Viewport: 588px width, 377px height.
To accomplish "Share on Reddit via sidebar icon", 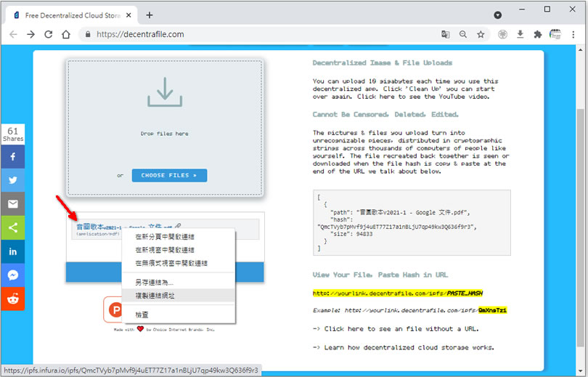I will tap(13, 299).
